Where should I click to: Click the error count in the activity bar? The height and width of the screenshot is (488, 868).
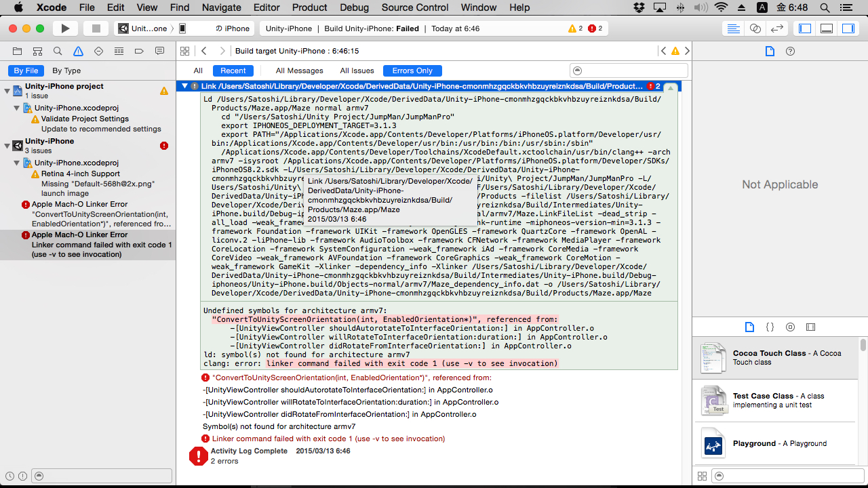[x=595, y=28]
